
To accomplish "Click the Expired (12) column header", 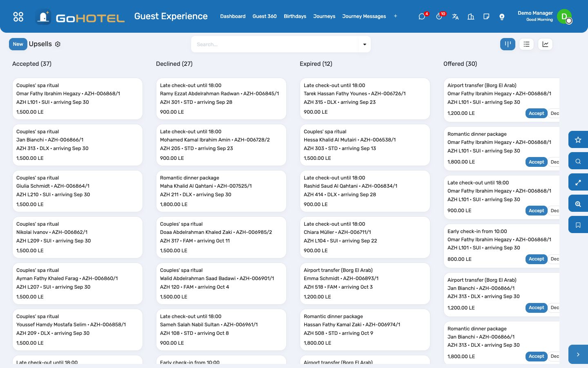I will (316, 64).
